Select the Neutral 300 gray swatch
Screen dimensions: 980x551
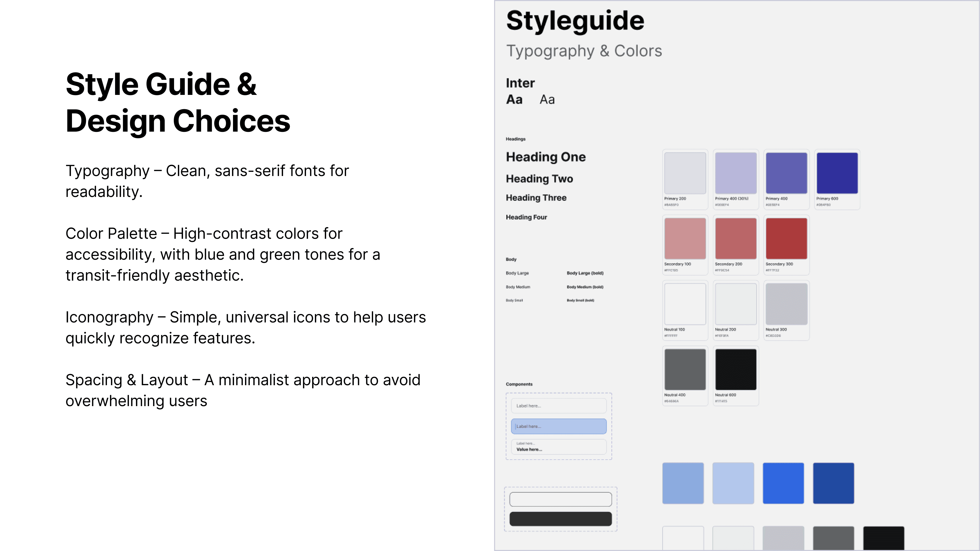pyautogui.click(x=786, y=304)
